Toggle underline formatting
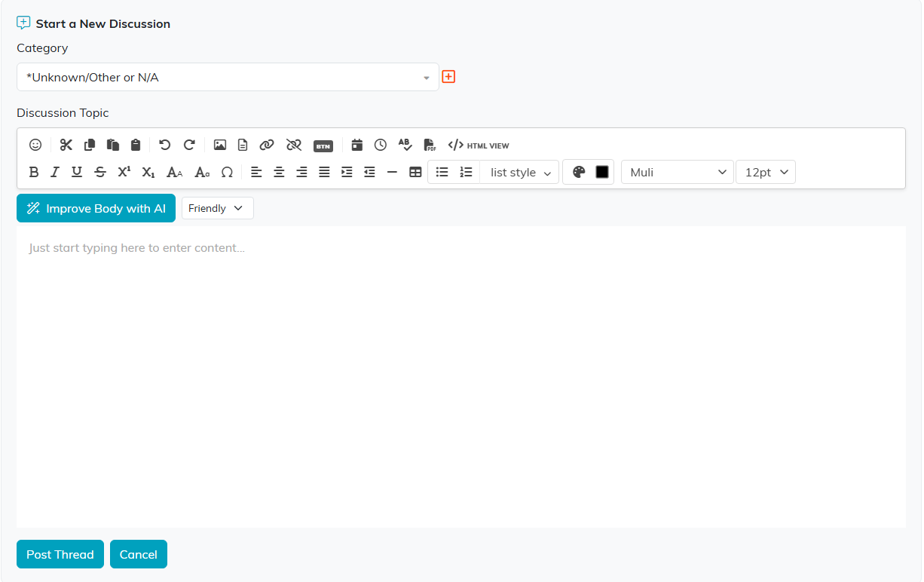The width and height of the screenshot is (924, 582). click(77, 172)
